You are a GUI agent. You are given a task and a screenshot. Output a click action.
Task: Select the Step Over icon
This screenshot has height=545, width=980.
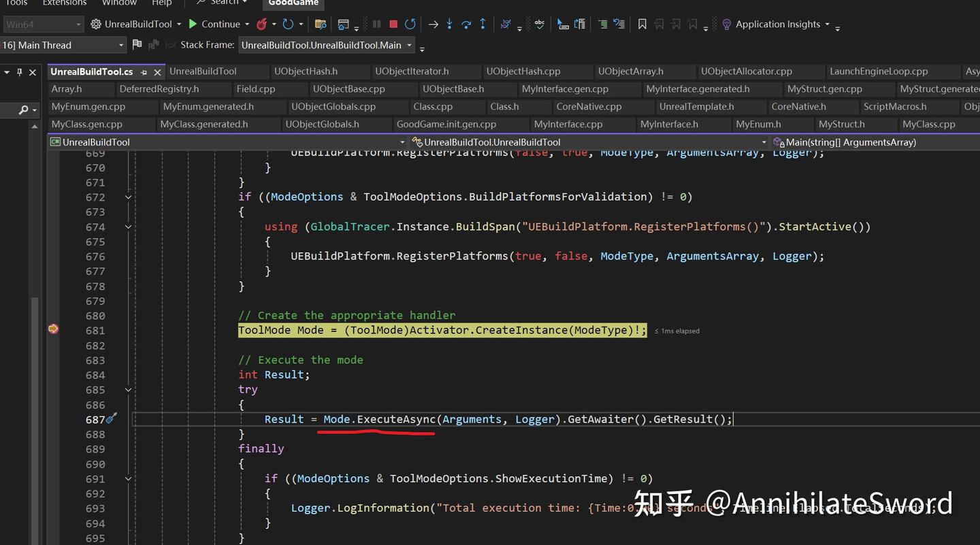point(465,24)
